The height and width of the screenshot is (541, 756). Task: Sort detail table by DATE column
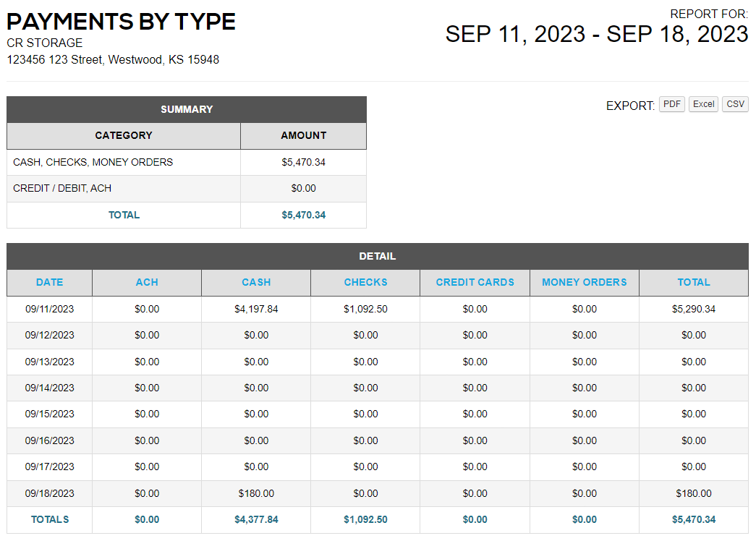(x=50, y=283)
